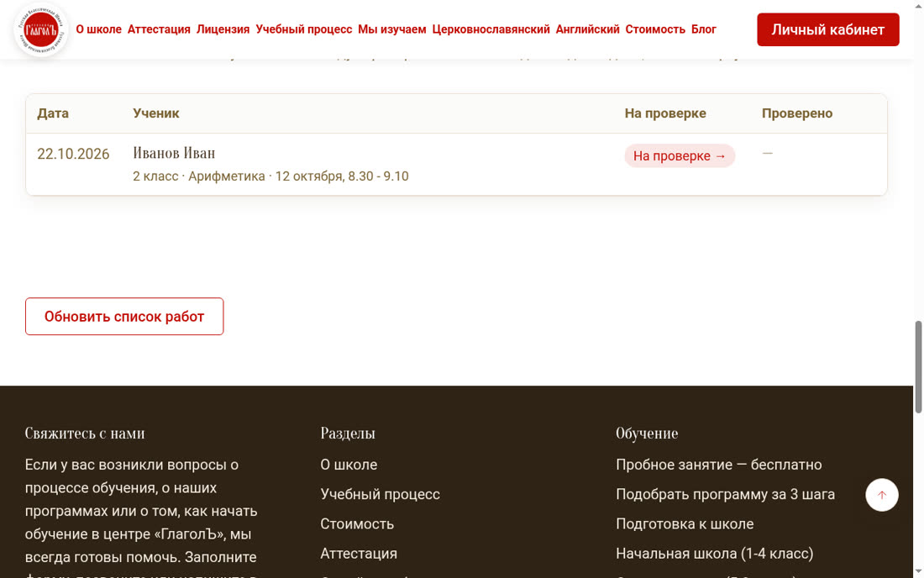The width and height of the screenshot is (924, 578).
Task: Open the Лицензия menu item
Action: point(223,29)
